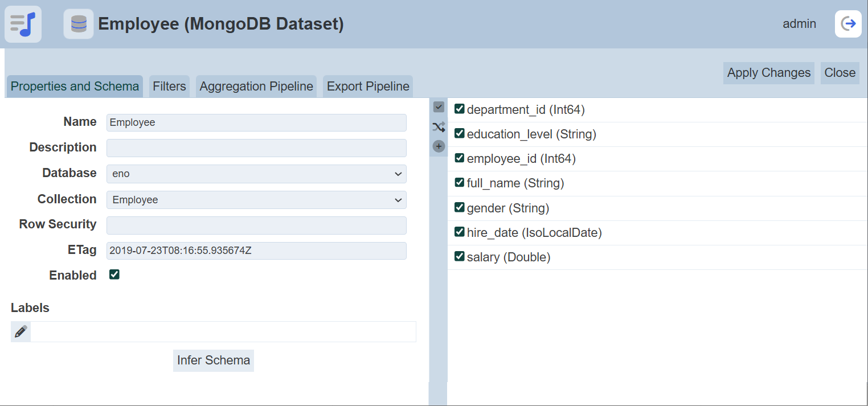Click the logout arrow icon
Screen dimensions: 868x406
(848, 24)
